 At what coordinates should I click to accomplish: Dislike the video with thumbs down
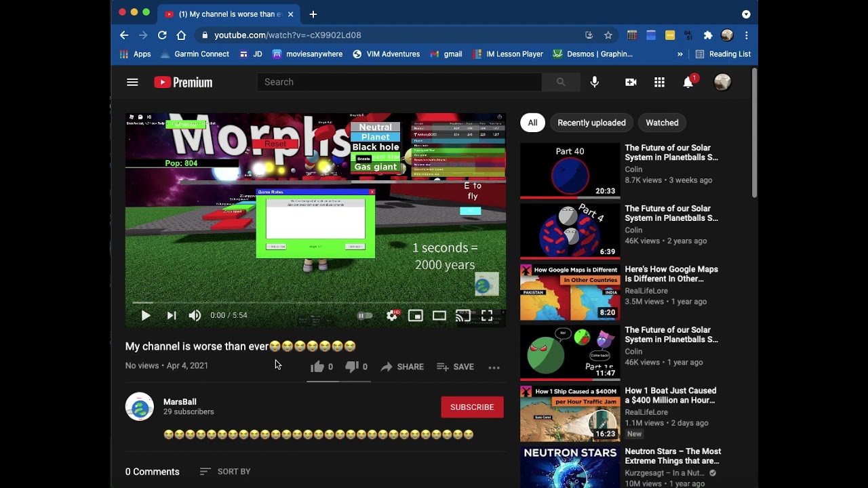351,367
